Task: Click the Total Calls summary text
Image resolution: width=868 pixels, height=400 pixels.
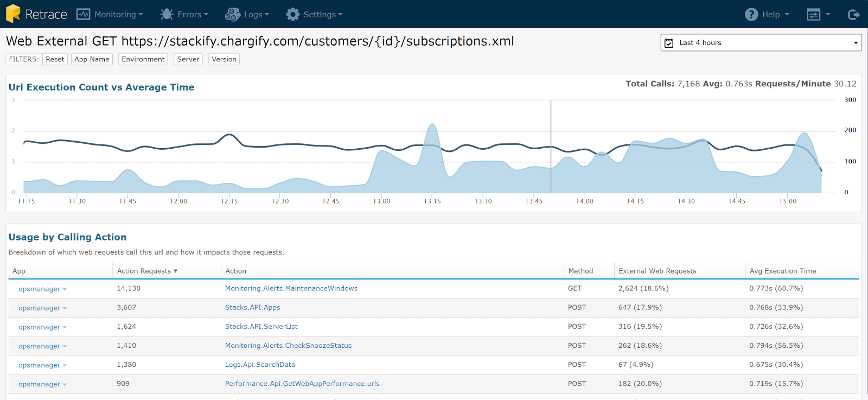Action: 662,84
